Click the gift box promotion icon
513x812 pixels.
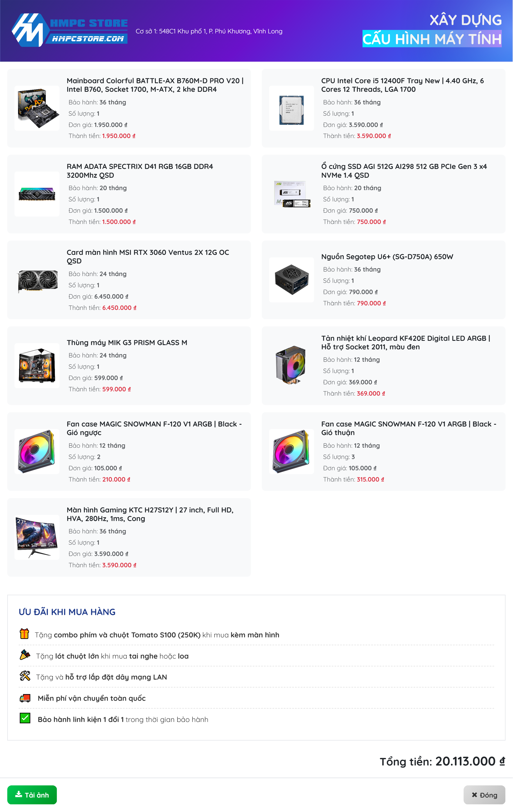tap(24, 634)
